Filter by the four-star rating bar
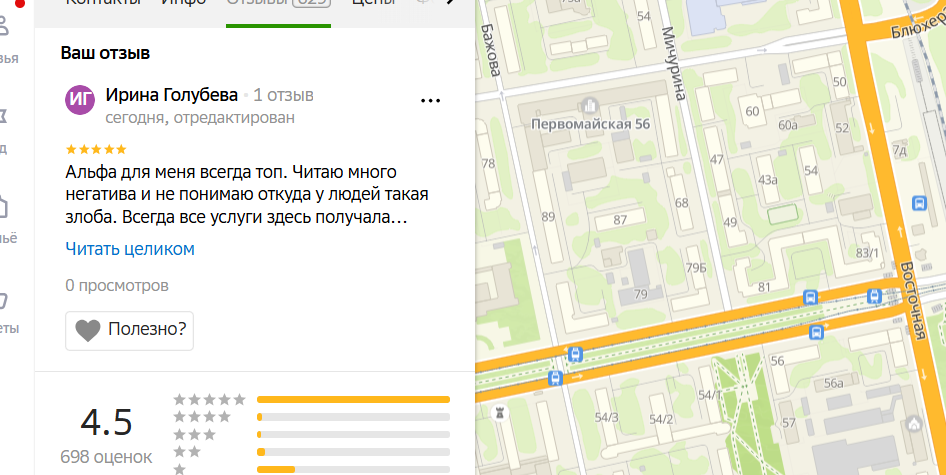 [354, 417]
